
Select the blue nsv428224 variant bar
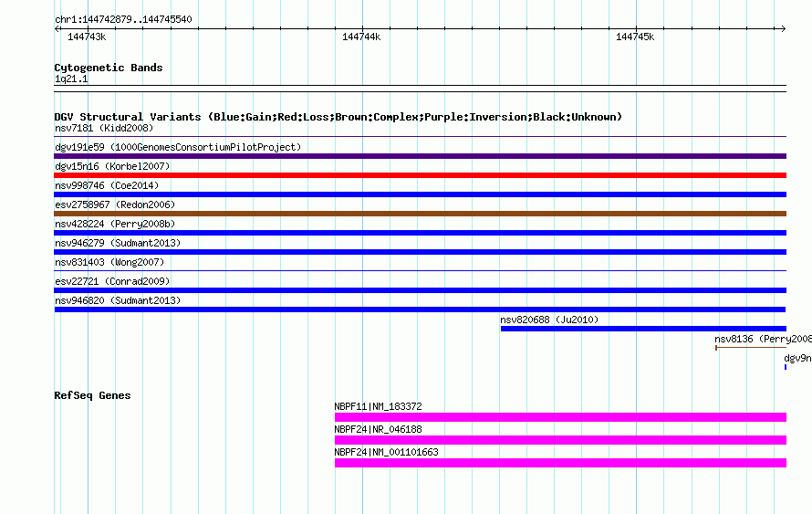[x=420, y=233]
